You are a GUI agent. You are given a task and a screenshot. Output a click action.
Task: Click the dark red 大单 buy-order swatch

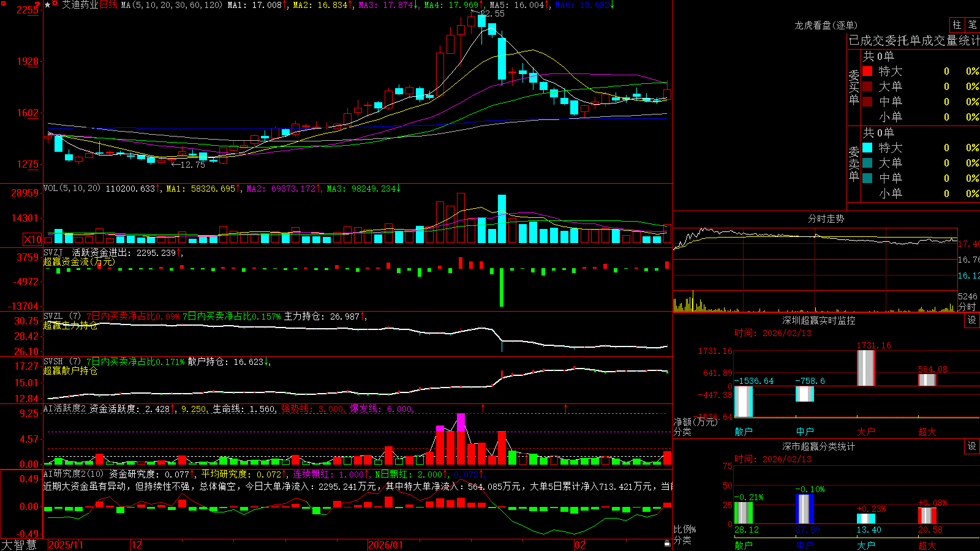(x=867, y=86)
